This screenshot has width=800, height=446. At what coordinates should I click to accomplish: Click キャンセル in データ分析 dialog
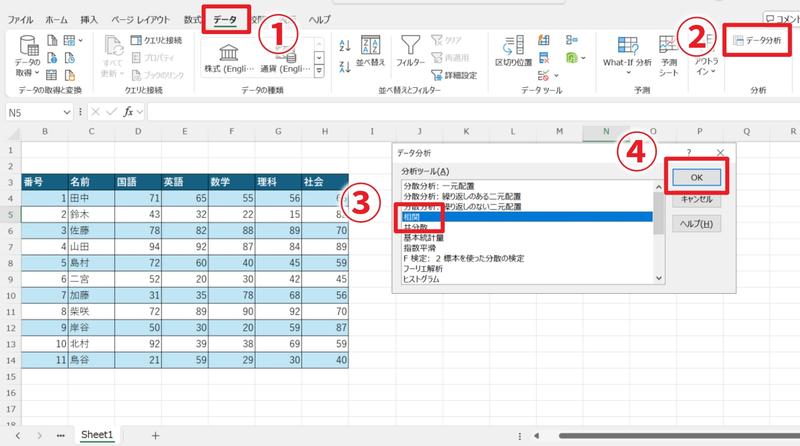click(x=696, y=200)
